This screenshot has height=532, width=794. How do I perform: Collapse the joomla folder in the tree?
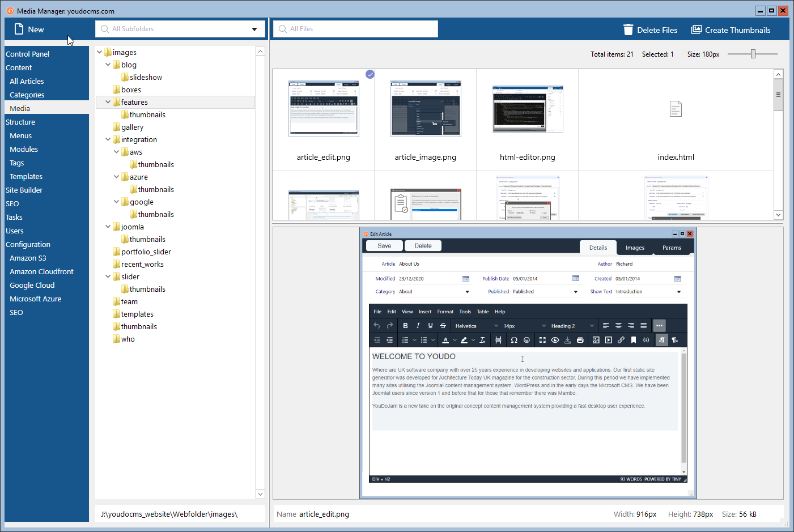108,227
